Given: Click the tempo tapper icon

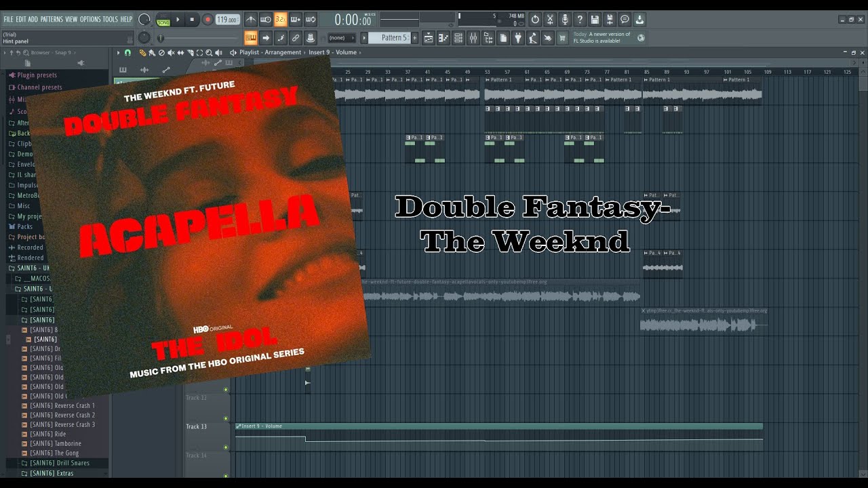Looking at the screenshot, I should pos(533,38).
